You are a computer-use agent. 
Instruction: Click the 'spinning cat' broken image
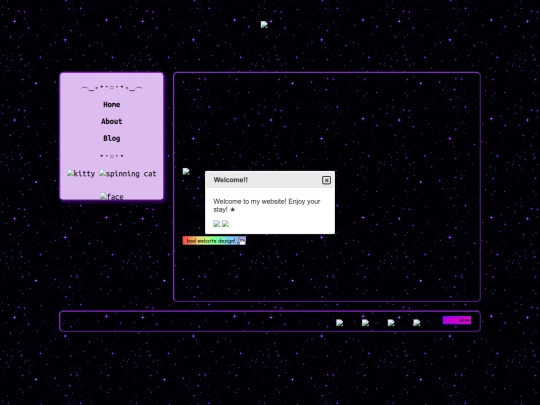128,174
